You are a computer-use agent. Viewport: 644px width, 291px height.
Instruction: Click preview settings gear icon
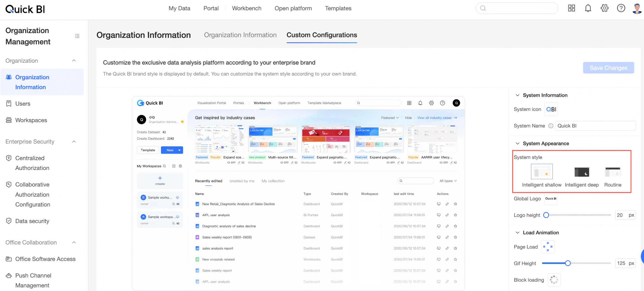[431, 103]
